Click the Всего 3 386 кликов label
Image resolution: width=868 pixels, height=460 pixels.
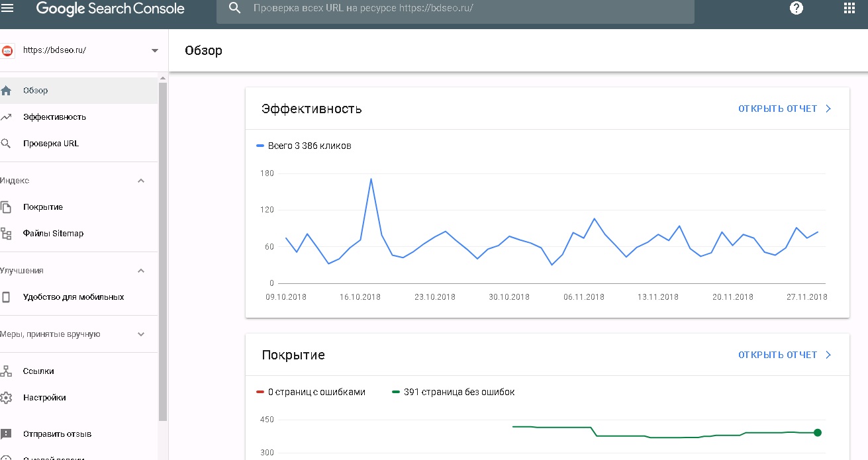coord(309,146)
